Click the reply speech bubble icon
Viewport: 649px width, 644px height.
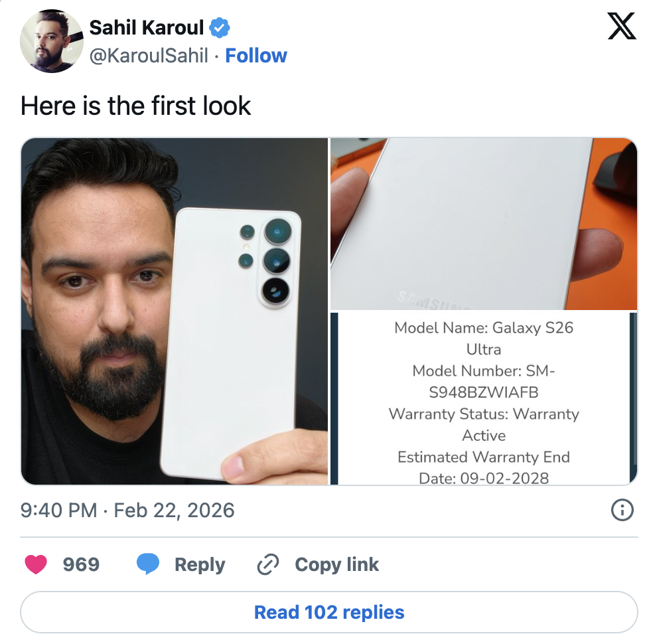pos(149,565)
